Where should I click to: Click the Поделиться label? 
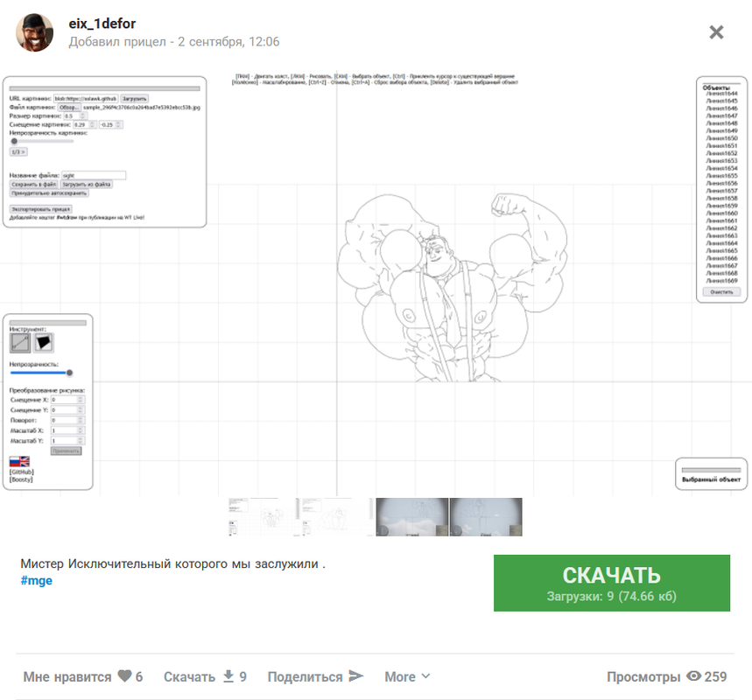click(x=305, y=676)
